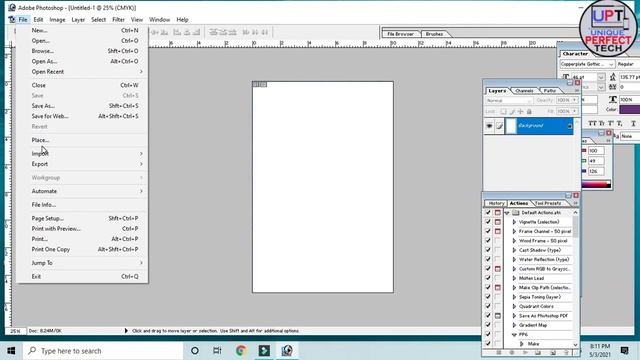Switch to the Channels tab
The width and height of the screenshot is (640, 360).
coord(524,91)
